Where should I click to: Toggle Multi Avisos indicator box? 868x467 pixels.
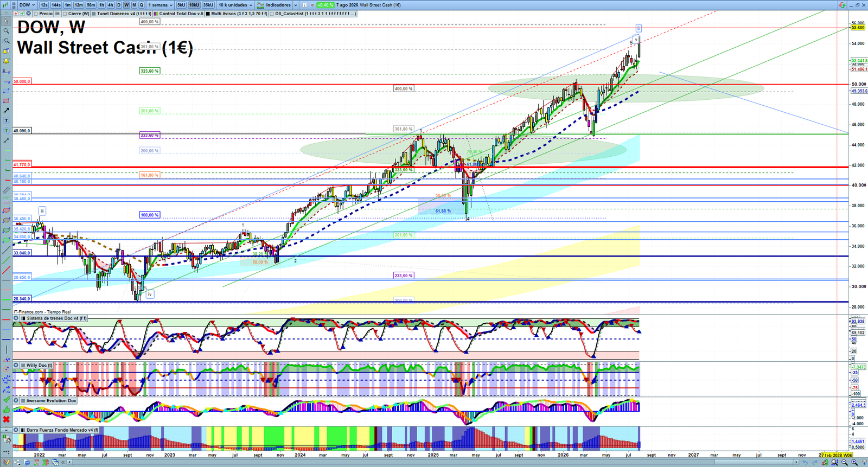click(208, 13)
